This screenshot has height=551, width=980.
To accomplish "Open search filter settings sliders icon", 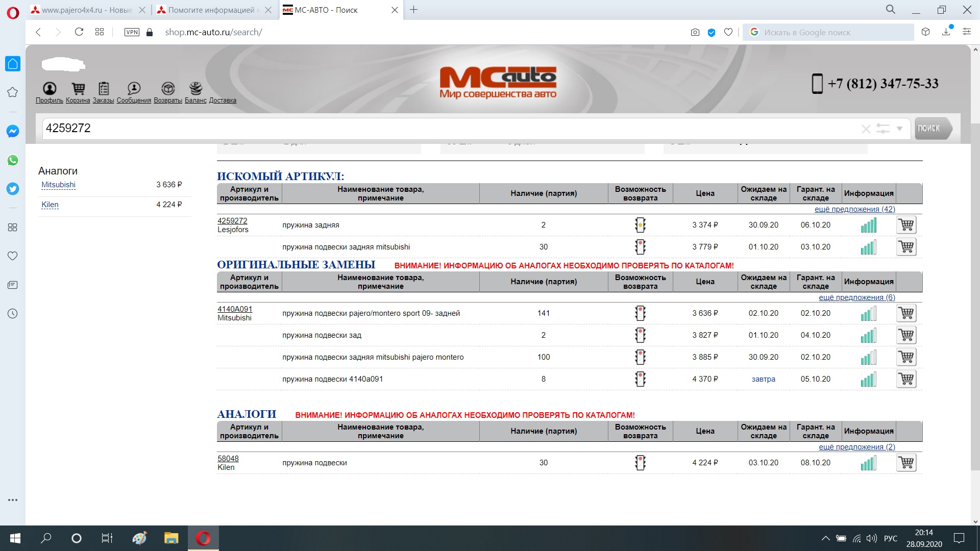I will click(x=883, y=129).
